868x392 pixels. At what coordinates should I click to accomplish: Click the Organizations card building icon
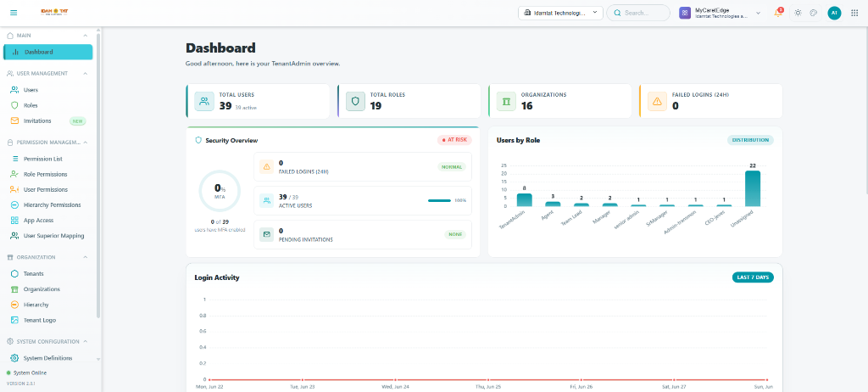pyautogui.click(x=507, y=102)
